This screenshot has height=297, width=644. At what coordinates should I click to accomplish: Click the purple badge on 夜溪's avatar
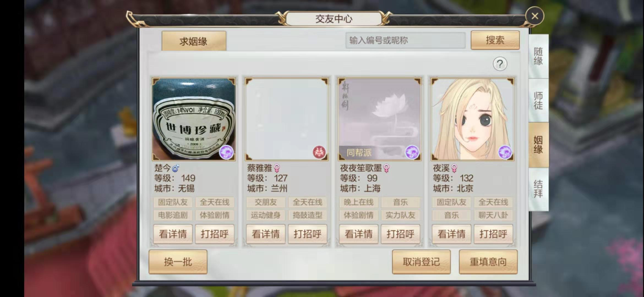(505, 152)
